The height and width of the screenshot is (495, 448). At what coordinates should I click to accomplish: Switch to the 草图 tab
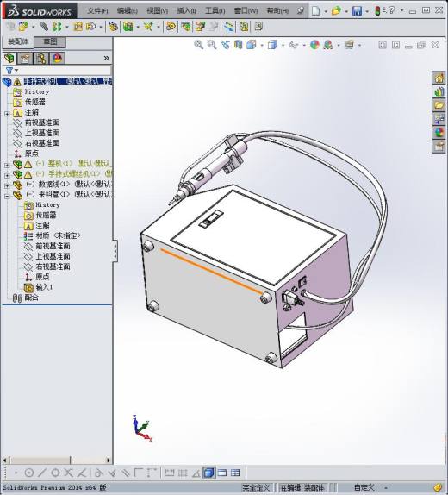[50, 41]
